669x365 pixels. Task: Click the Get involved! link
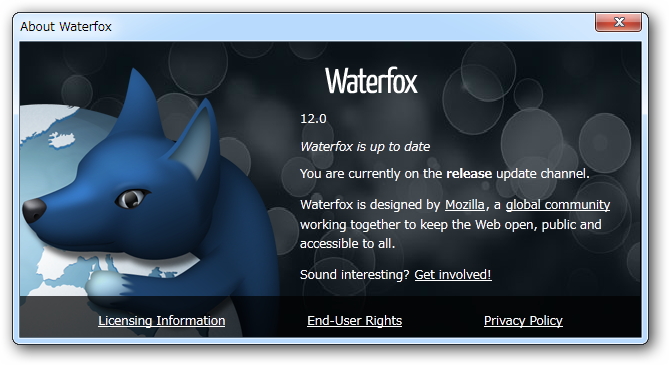[x=453, y=274]
